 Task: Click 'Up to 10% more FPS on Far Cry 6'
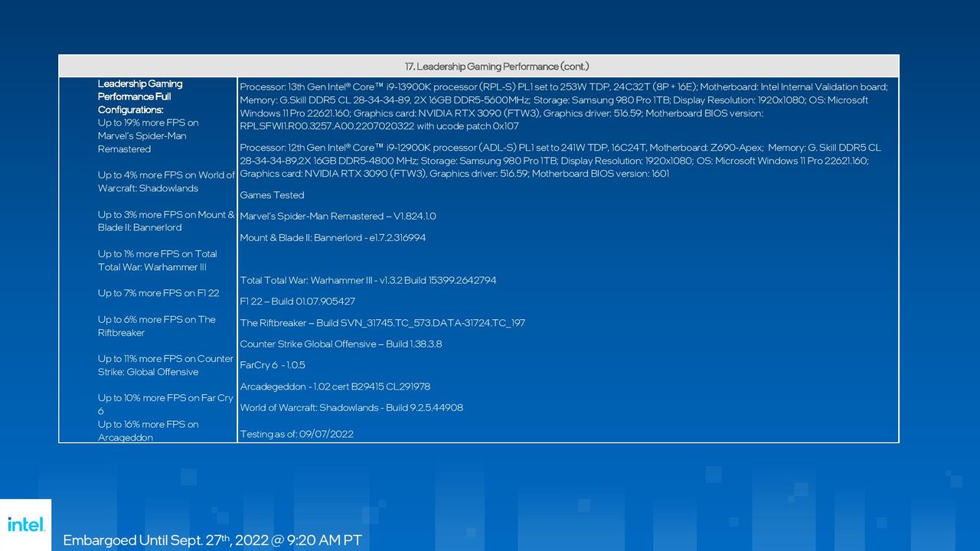click(x=165, y=404)
